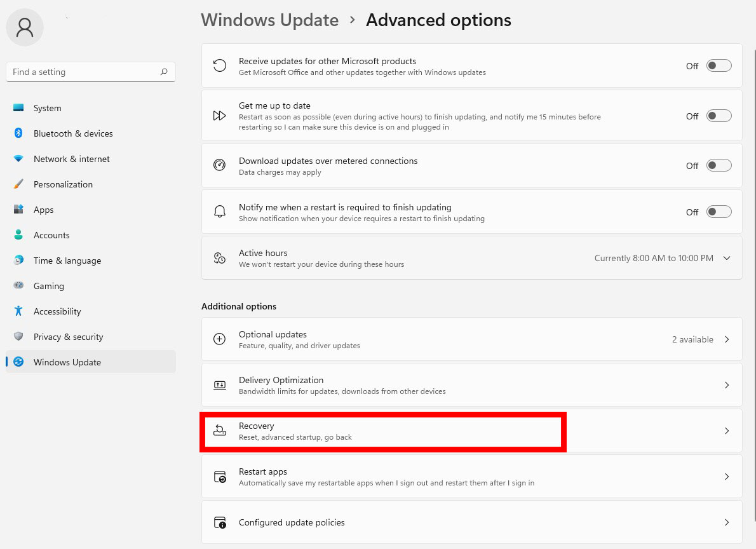Click the bell icon for restart notification

click(219, 212)
